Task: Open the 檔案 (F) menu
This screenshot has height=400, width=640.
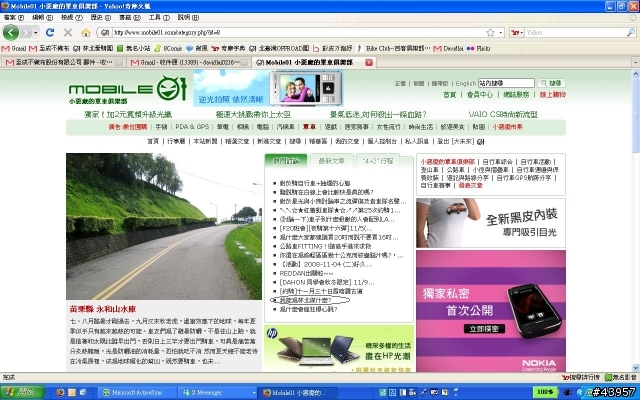Action: [14, 18]
